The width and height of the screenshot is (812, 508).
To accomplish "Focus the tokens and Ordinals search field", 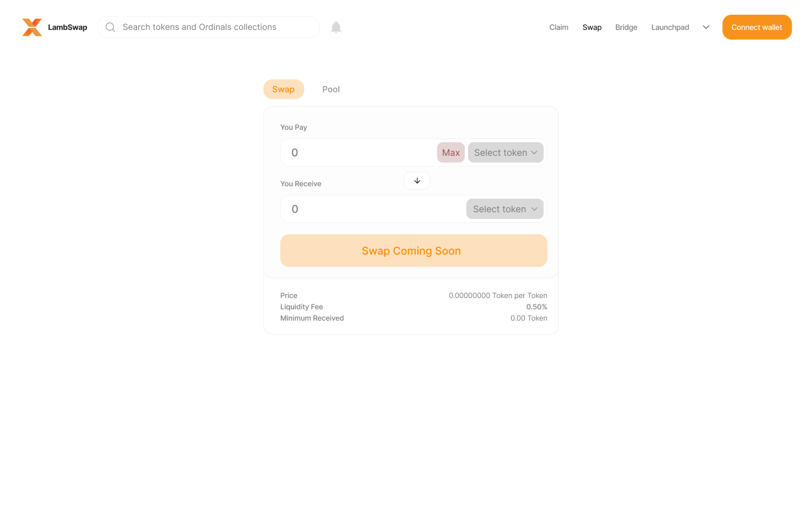I will click(214, 27).
